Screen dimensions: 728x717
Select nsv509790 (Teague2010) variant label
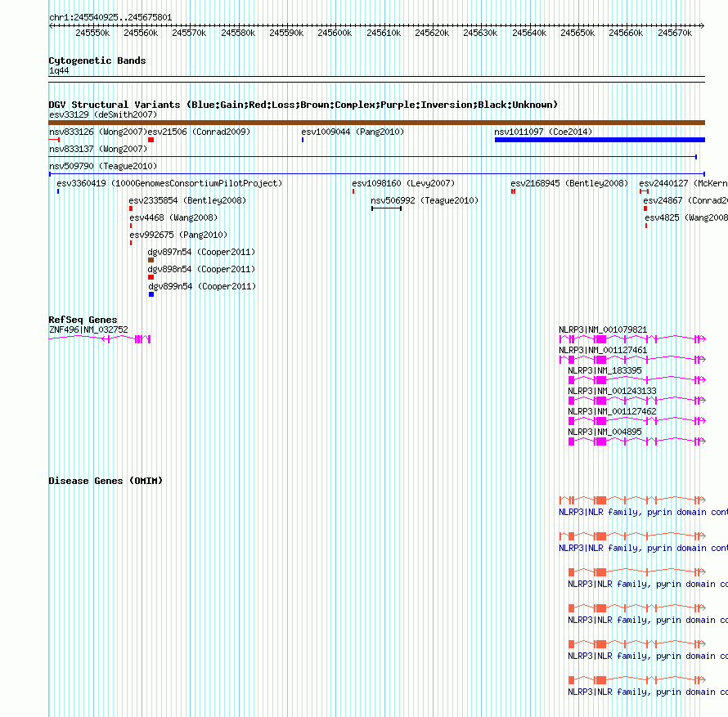(x=103, y=166)
